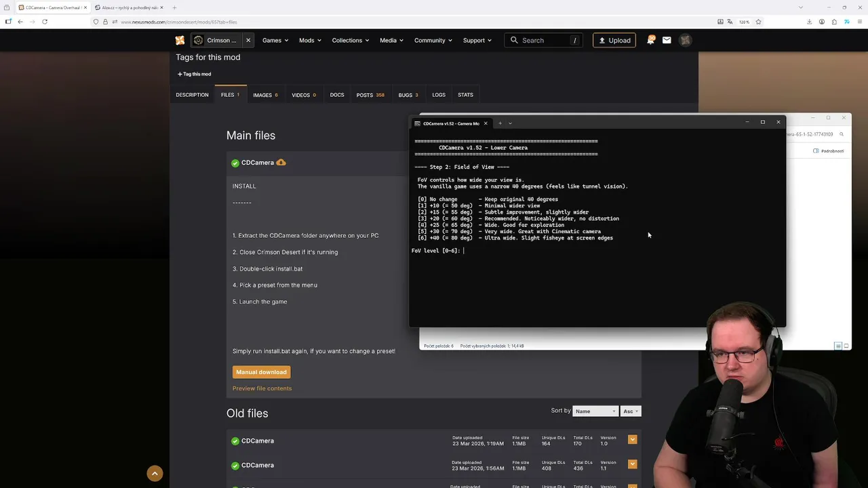Switch to the Bugs tab
The height and width of the screenshot is (488, 868).
[x=408, y=95]
